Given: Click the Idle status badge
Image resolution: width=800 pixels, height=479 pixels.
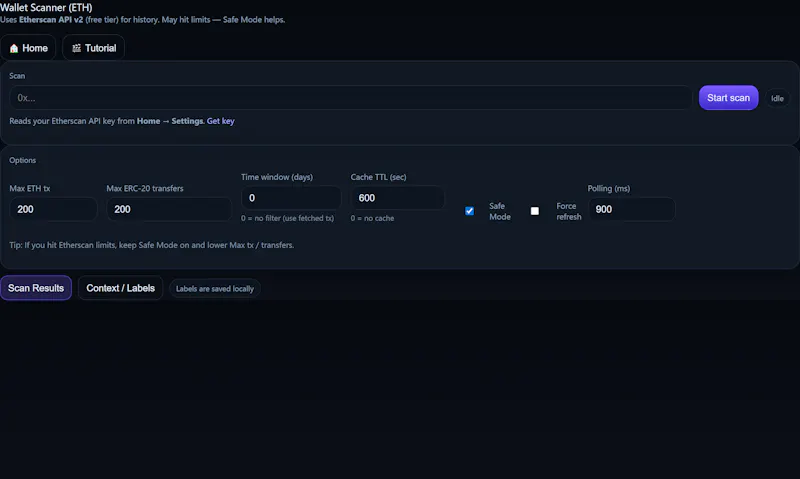Looking at the screenshot, I should tap(777, 98).
